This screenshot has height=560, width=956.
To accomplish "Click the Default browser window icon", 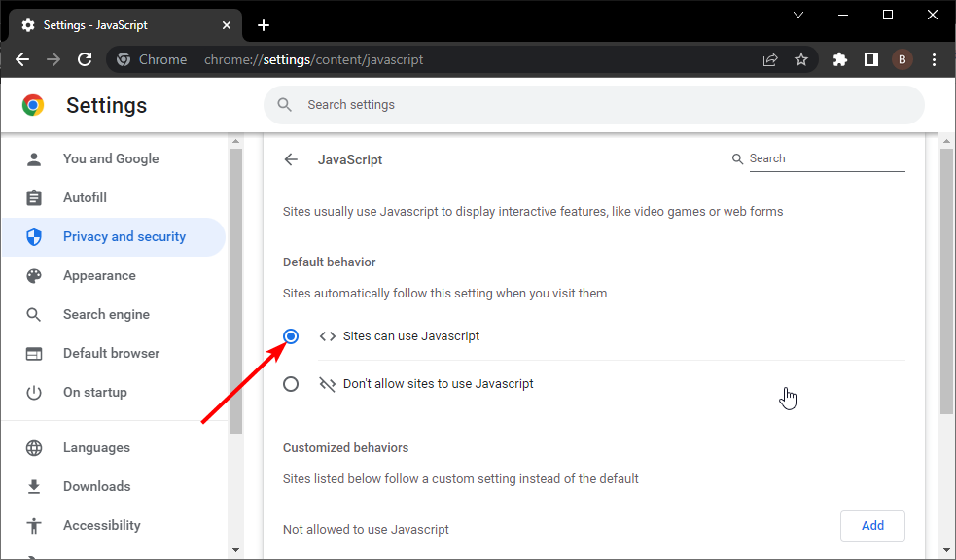I will [34, 354].
